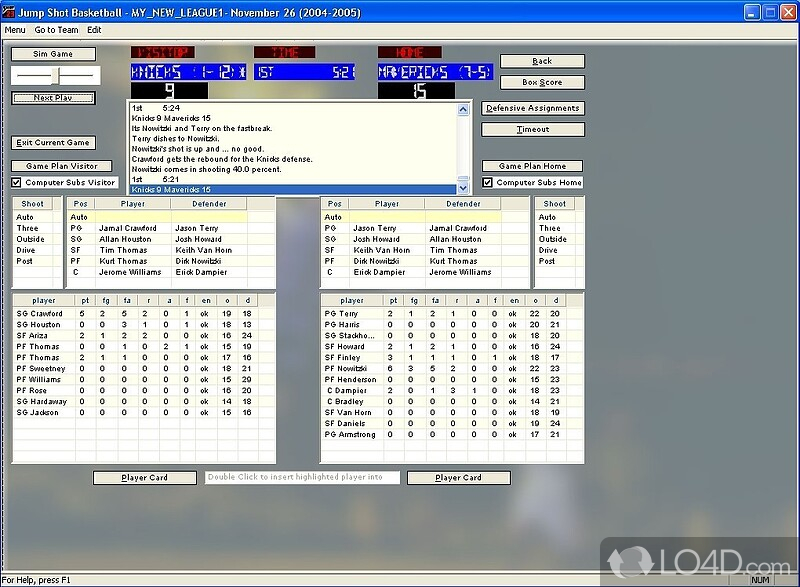Click Exit Current Game button
The image size is (800, 587).
53,143
